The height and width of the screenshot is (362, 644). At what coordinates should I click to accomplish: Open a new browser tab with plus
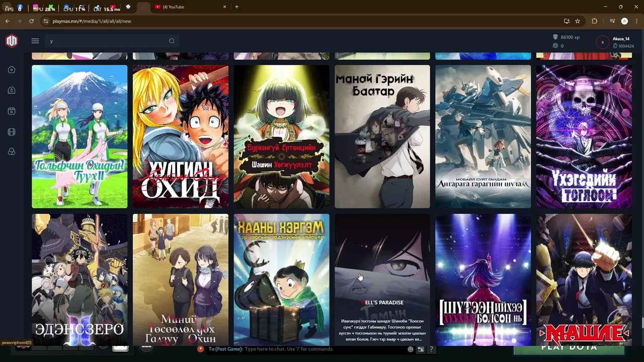[x=236, y=7]
